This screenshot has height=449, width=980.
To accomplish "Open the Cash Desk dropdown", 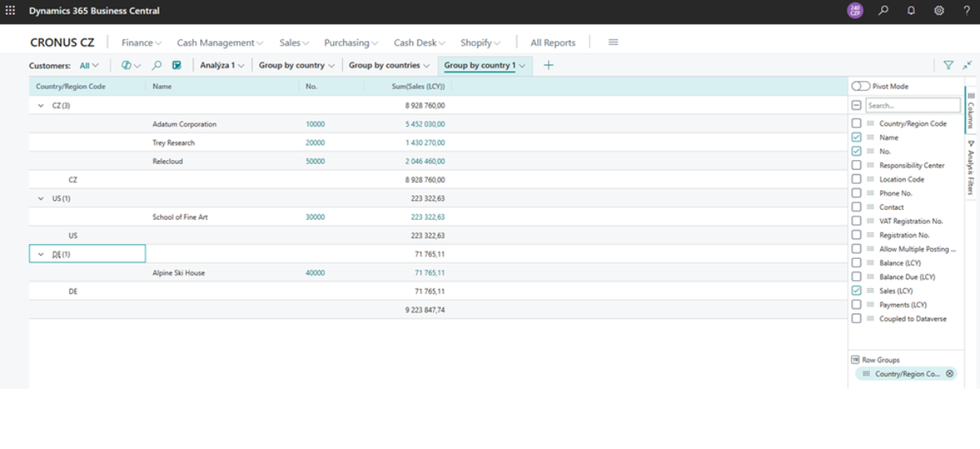I will [x=420, y=42].
